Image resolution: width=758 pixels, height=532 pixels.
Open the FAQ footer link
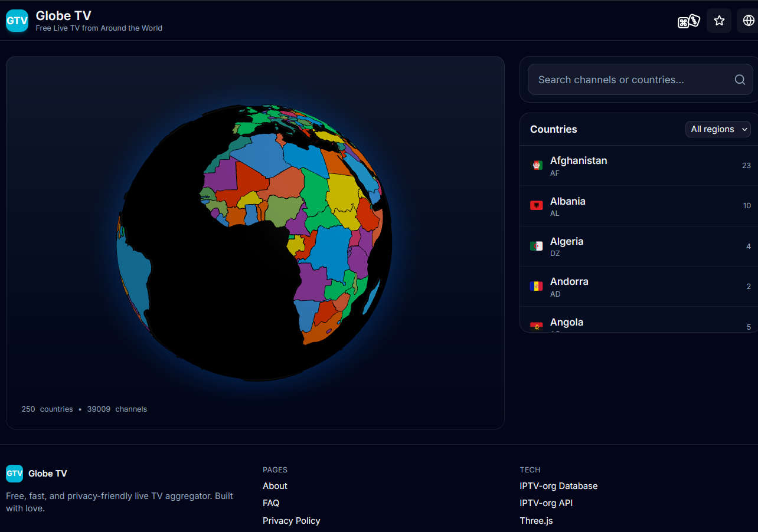[x=271, y=503]
